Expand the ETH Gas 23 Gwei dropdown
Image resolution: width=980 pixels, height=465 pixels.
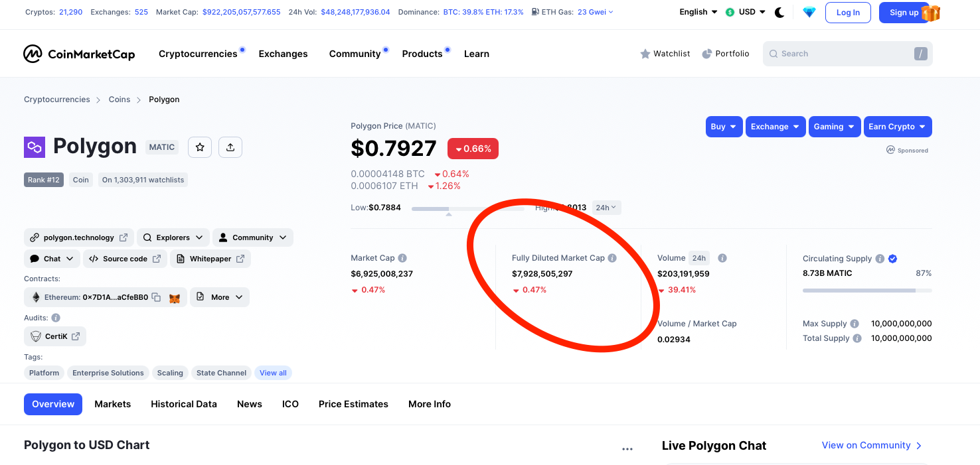click(596, 12)
